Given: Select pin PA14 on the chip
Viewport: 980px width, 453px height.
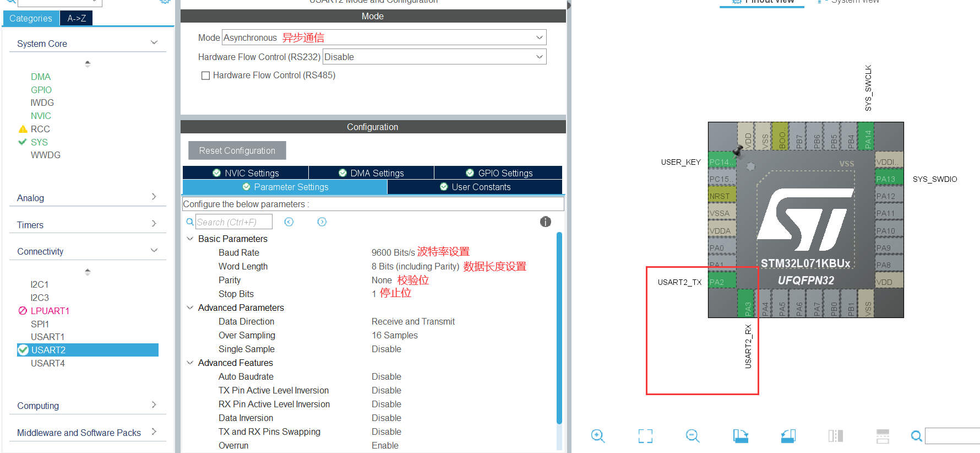Looking at the screenshot, I should 867,136.
